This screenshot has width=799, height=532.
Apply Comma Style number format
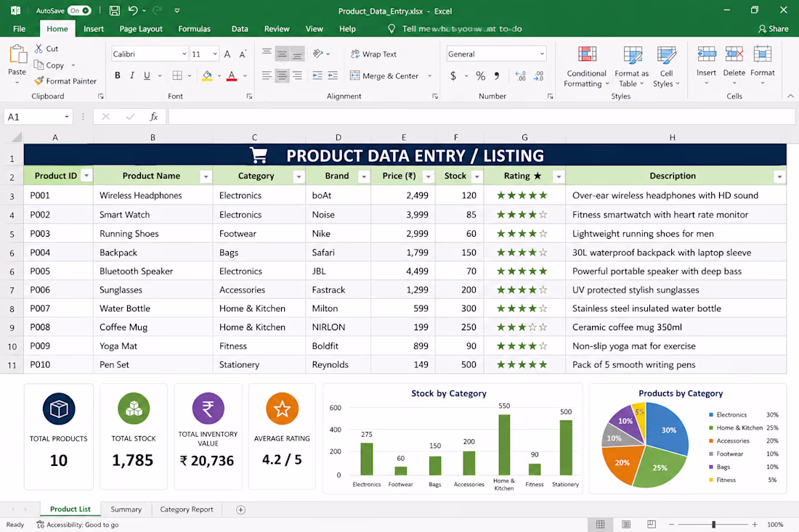(x=497, y=76)
